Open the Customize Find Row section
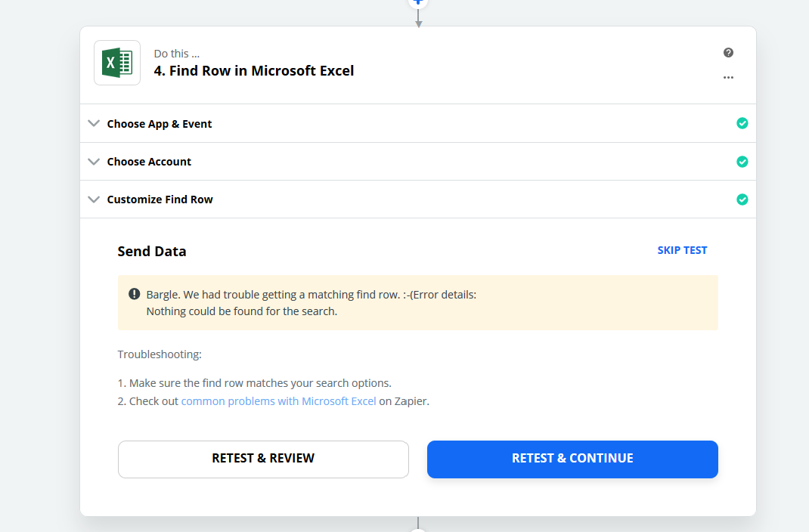The width and height of the screenshot is (809, 532). pyautogui.click(x=418, y=199)
